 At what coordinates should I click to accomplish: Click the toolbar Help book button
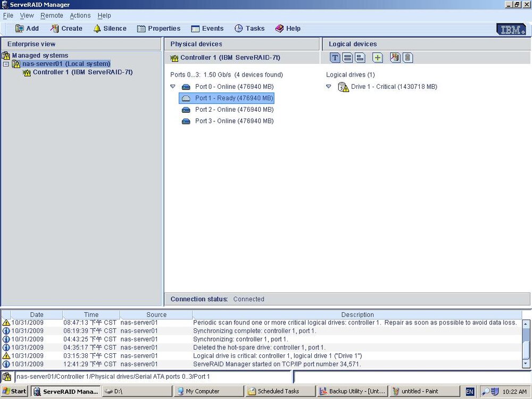pos(288,29)
